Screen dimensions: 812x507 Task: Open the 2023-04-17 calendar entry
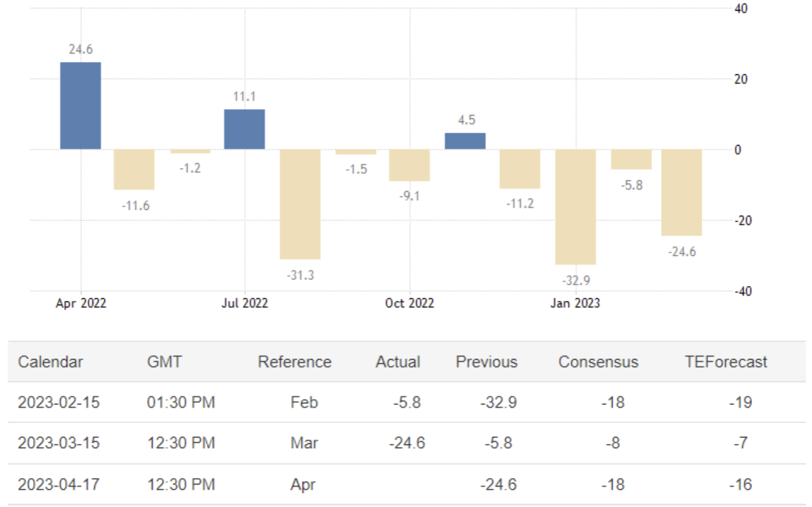click(x=59, y=485)
